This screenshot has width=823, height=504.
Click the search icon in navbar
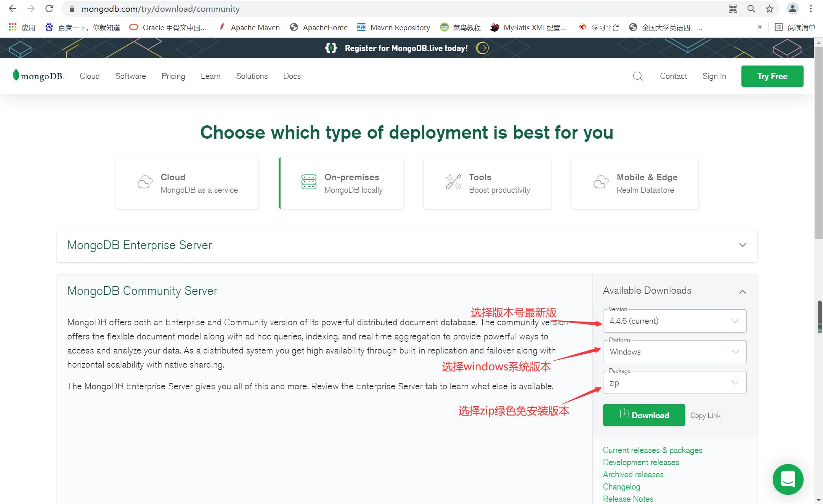[x=637, y=76]
